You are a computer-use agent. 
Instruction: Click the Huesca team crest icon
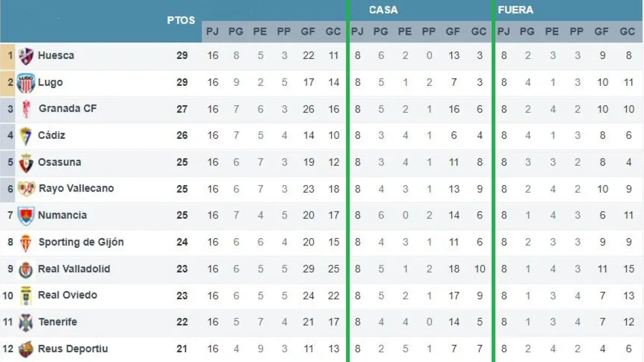[x=26, y=56]
